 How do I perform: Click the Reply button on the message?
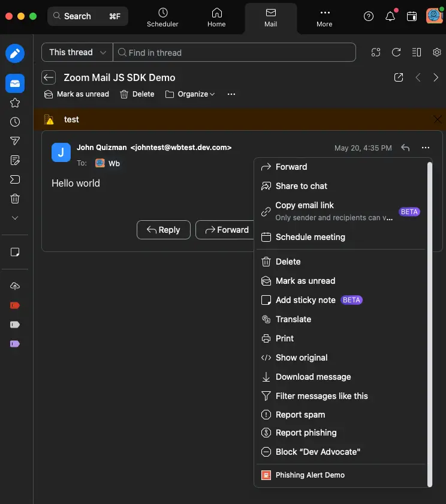pyautogui.click(x=163, y=230)
